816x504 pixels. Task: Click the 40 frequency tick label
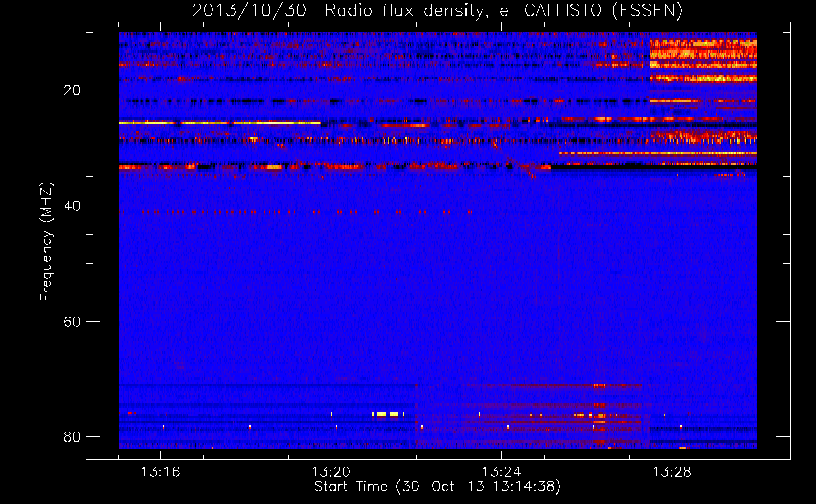pos(72,206)
